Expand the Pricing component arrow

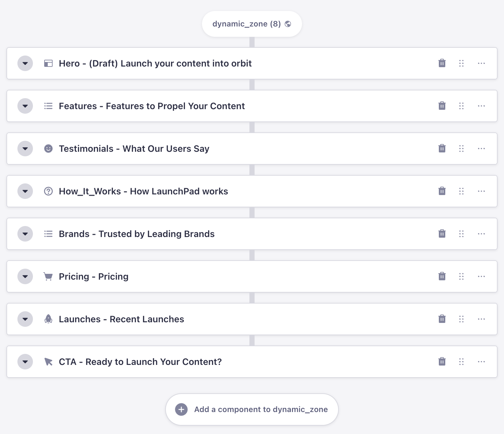click(x=25, y=276)
